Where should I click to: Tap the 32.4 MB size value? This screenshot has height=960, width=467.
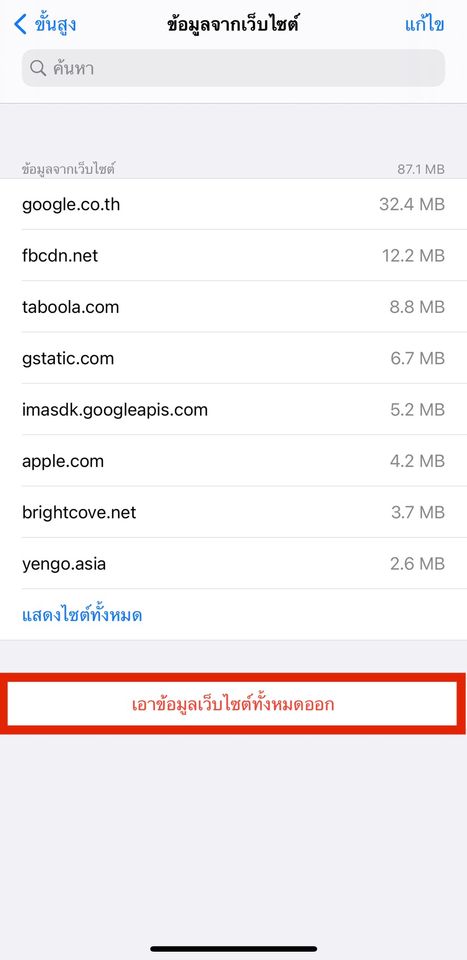point(412,204)
